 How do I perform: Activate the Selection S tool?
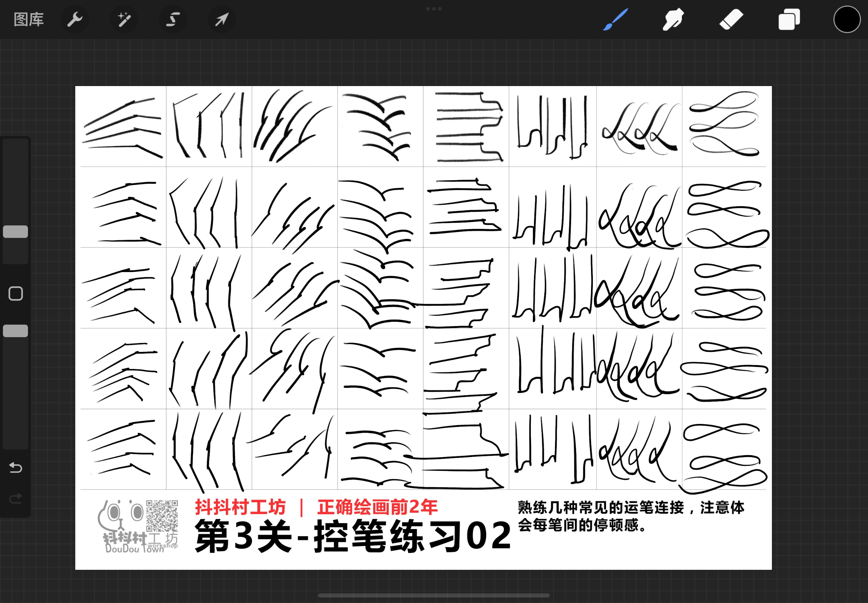tap(173, 19)
